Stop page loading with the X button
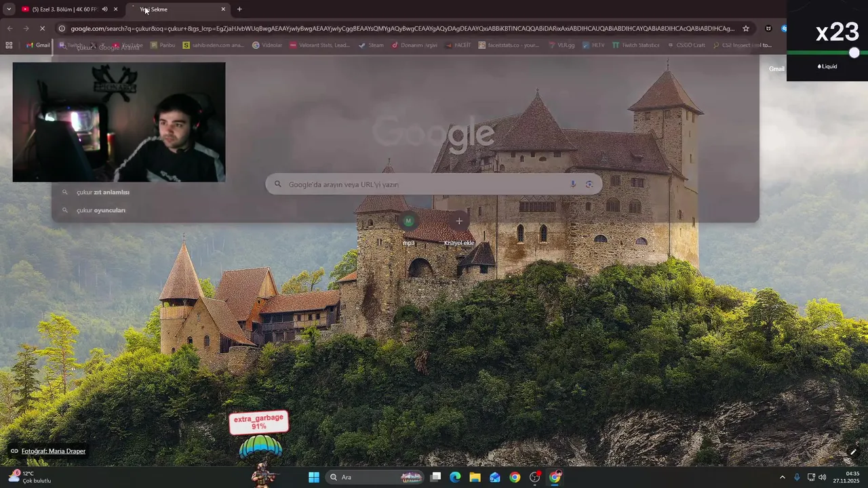This screenshot has width=868, height=488. (x=42, y=28)
